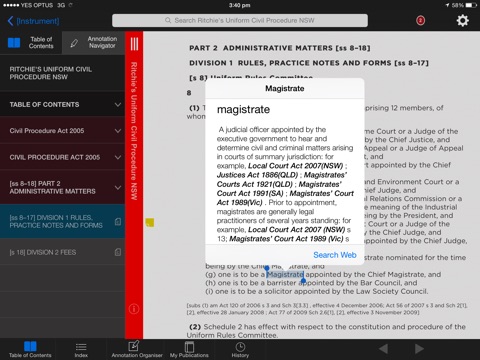Open the History clock icon
480x360 pixels.
pyautogui.click(x=240, y=349)
